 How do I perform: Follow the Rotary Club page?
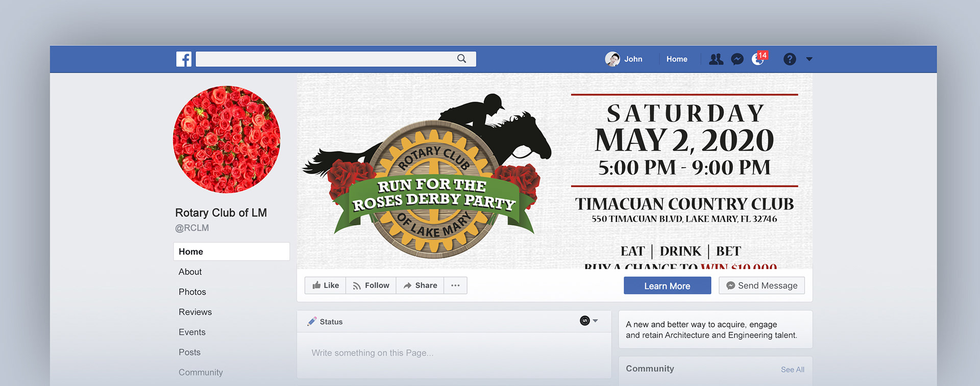[371, 285]
